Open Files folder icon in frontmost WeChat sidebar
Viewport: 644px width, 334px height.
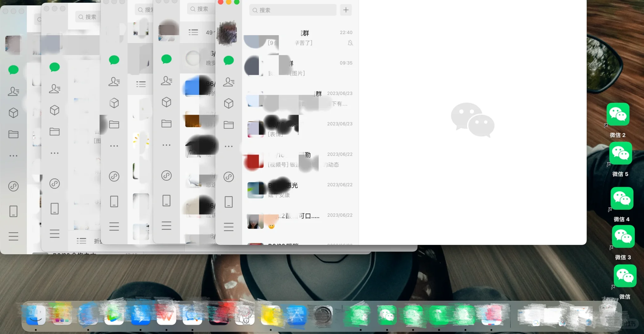[x=228, y=125]
